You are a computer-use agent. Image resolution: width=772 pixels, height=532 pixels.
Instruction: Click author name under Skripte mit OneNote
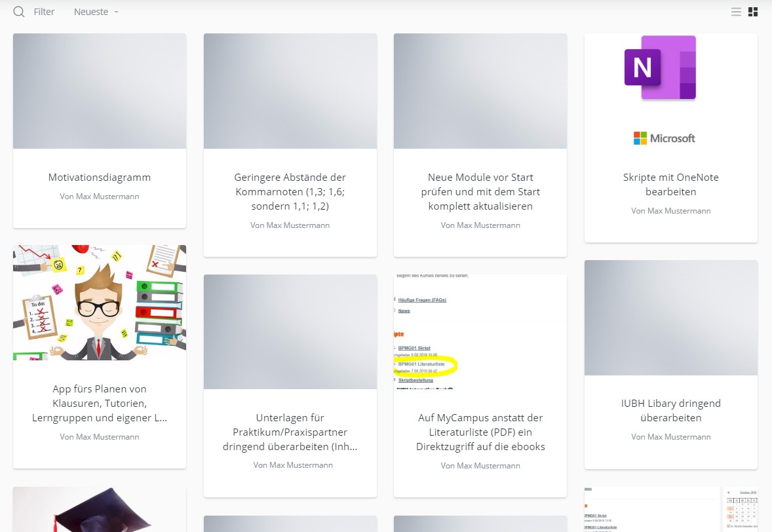click(x=671, y=210)
